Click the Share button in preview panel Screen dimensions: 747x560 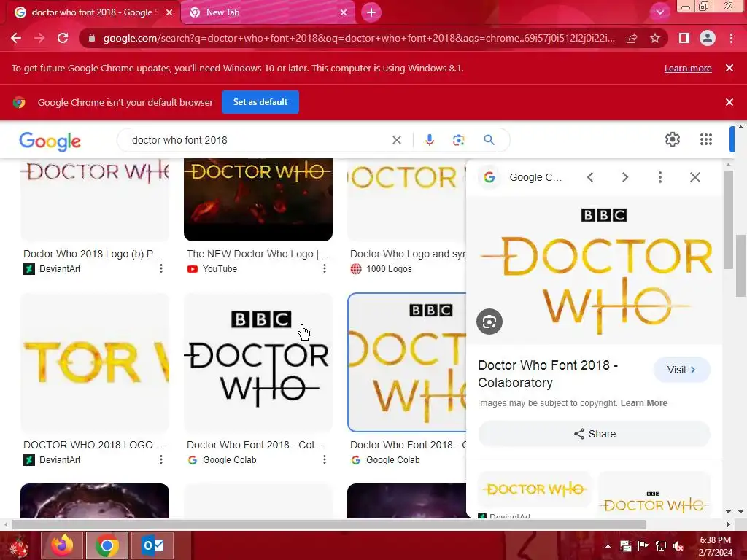coord(595,434)
